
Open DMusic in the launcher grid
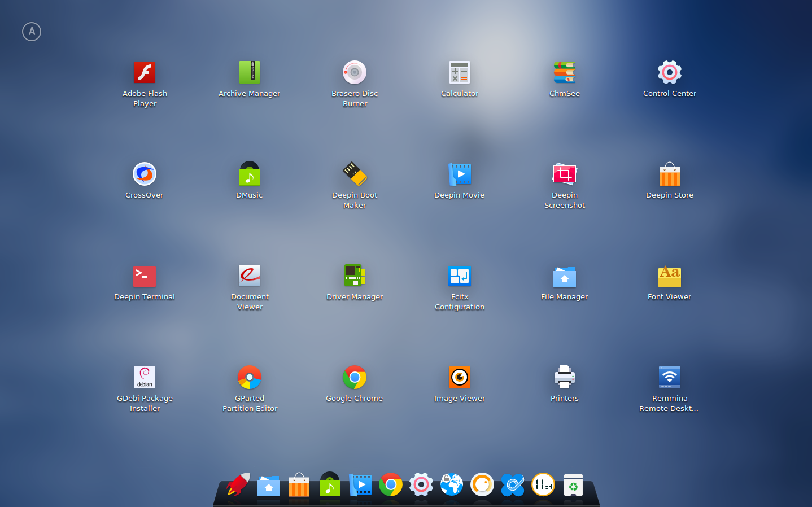[x=250, y=174]
